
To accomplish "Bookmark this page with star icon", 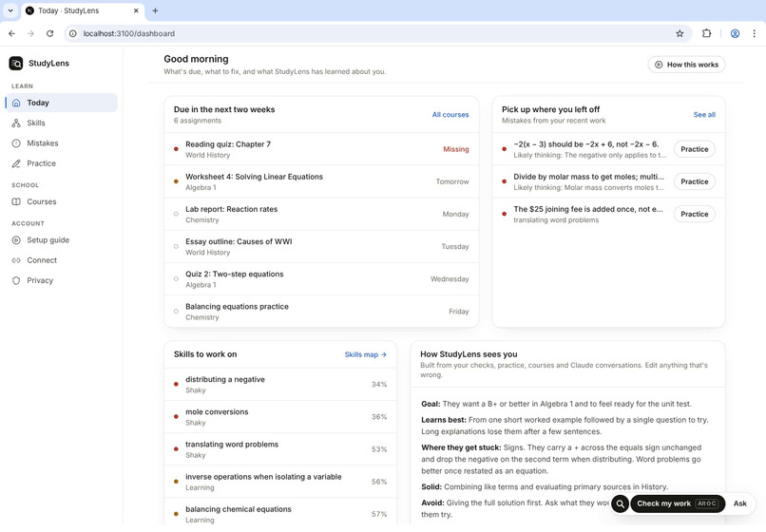I will [680, 33].
